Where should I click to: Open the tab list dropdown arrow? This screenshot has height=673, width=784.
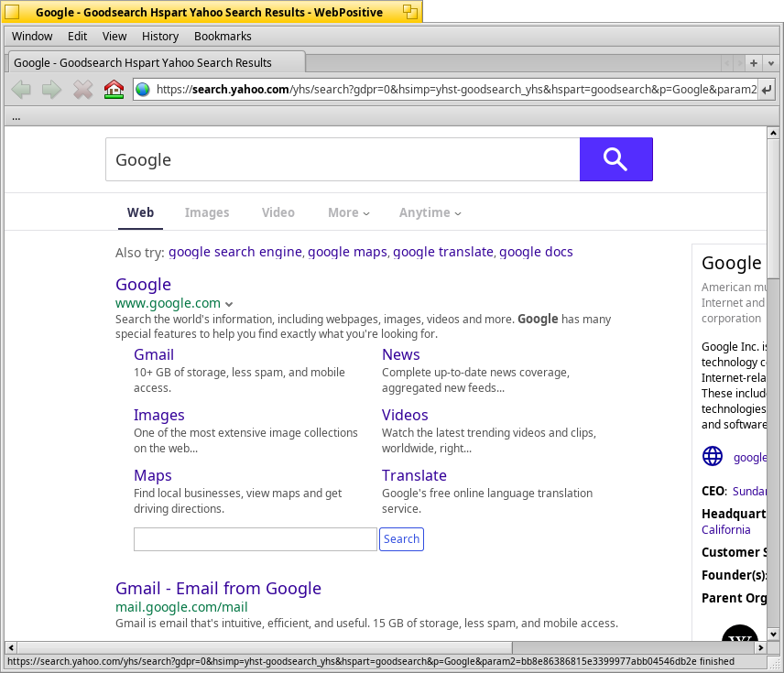(770, 63)
